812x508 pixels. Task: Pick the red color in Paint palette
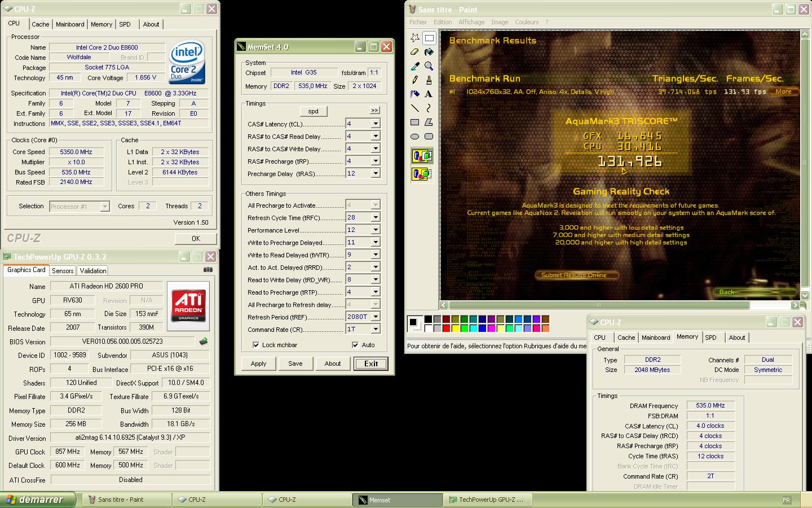(x=447, y=329)
